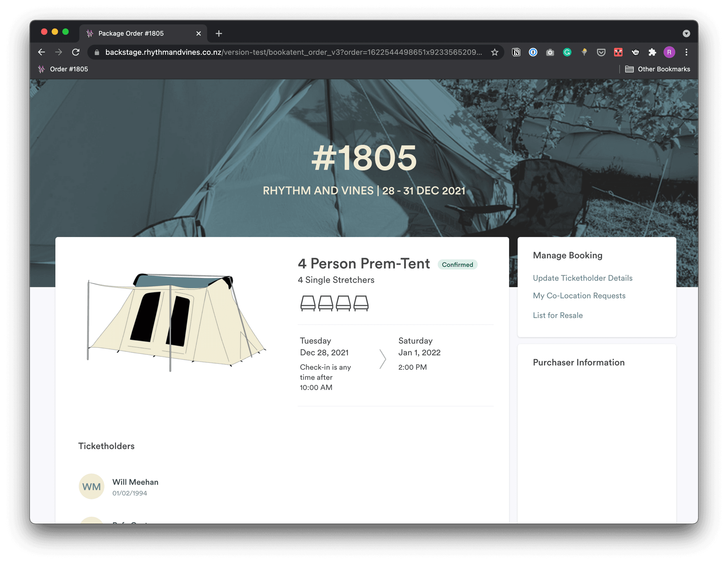Click the check-in date Dec 28, 2021
This screenshot has width=728, height=563.
coord(324,353)
